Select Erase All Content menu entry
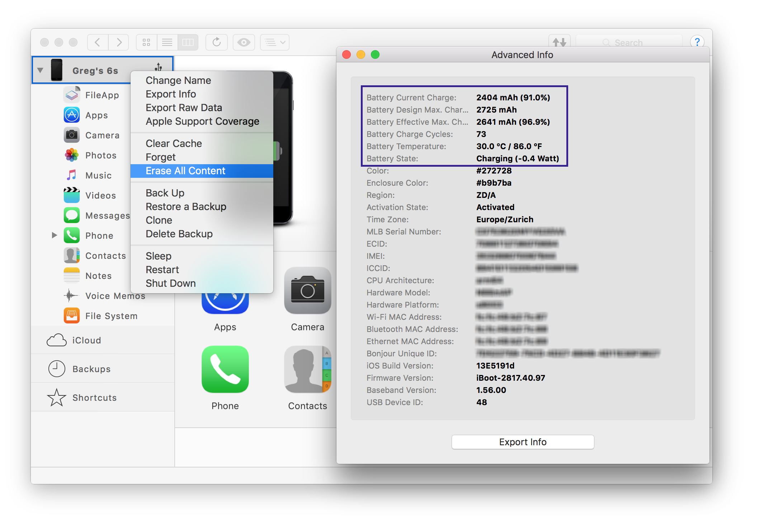The height and width of the screenshot is (532, 764). coord(202,171)
